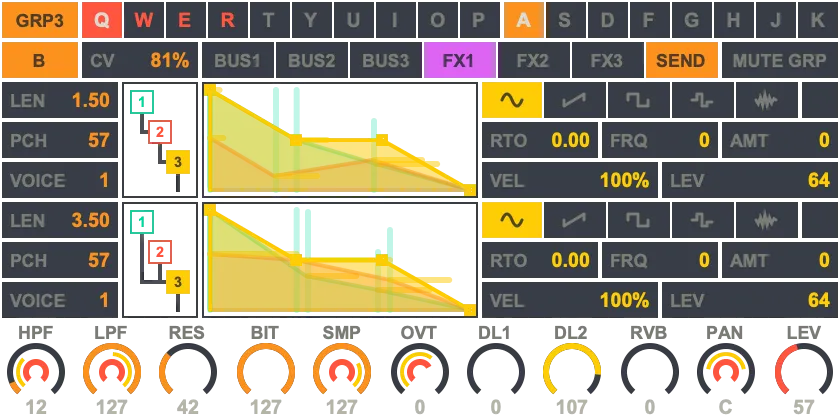Select operator 2 in lower algorithm diagram
Image resolution: width=840 pixels, height=420 pixels.
tap(160, 252)
